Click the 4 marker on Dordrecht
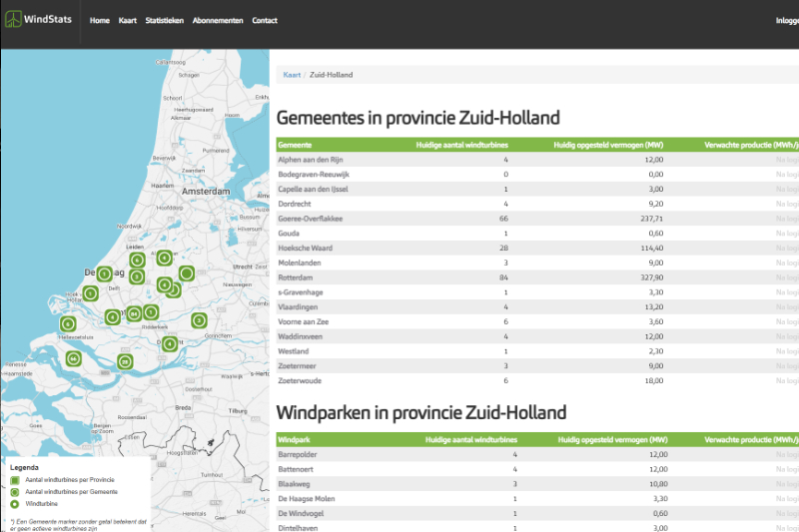 point(170,344)
